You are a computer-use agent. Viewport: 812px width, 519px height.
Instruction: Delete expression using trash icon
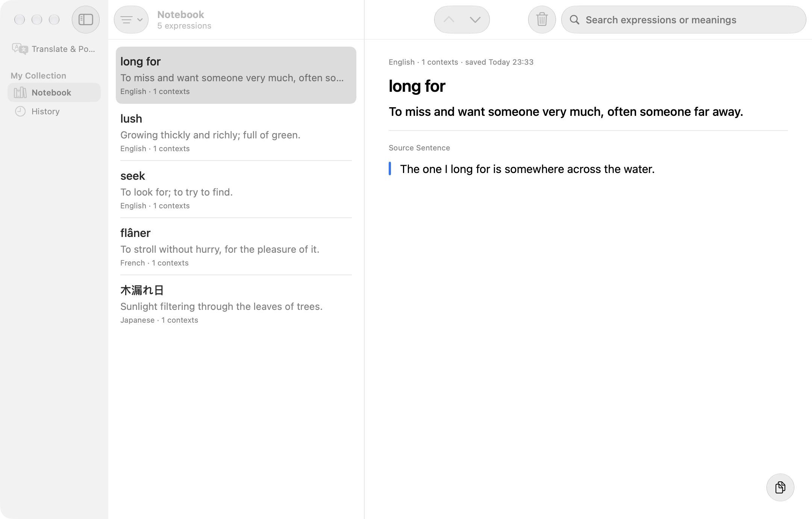[542, 20]
